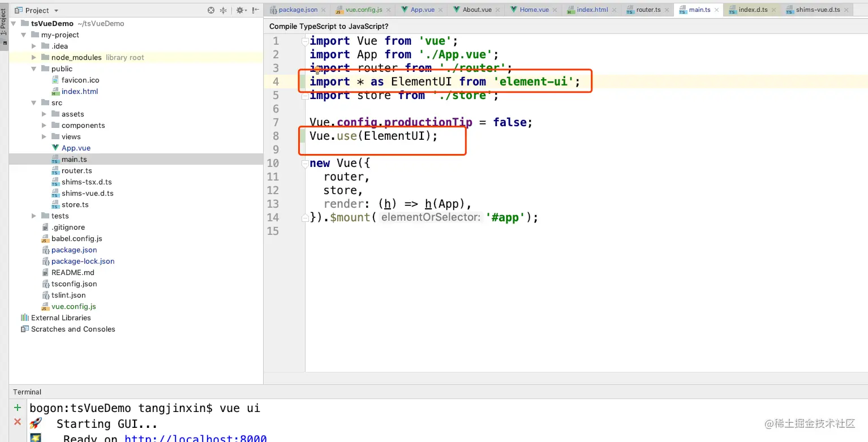Hide the Project tool window

(256, 10)
